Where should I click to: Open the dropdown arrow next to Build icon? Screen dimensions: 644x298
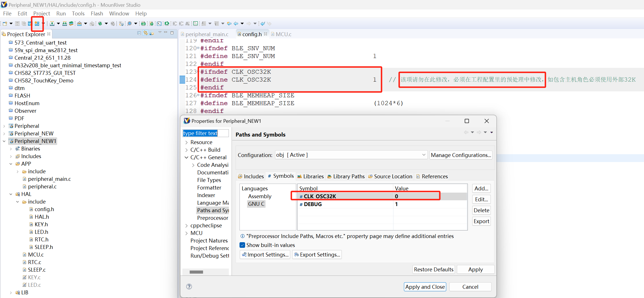click(58, 24)
